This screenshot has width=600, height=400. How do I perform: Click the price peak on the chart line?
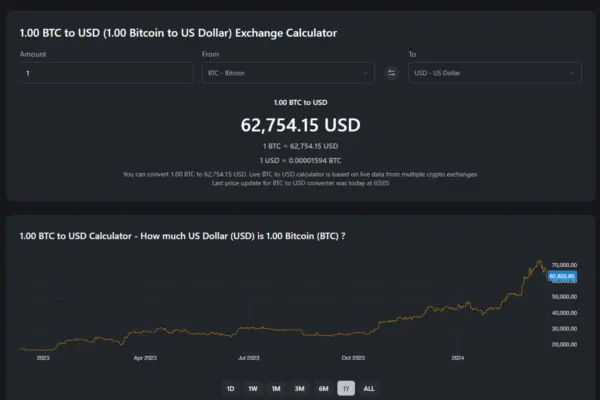540,261
